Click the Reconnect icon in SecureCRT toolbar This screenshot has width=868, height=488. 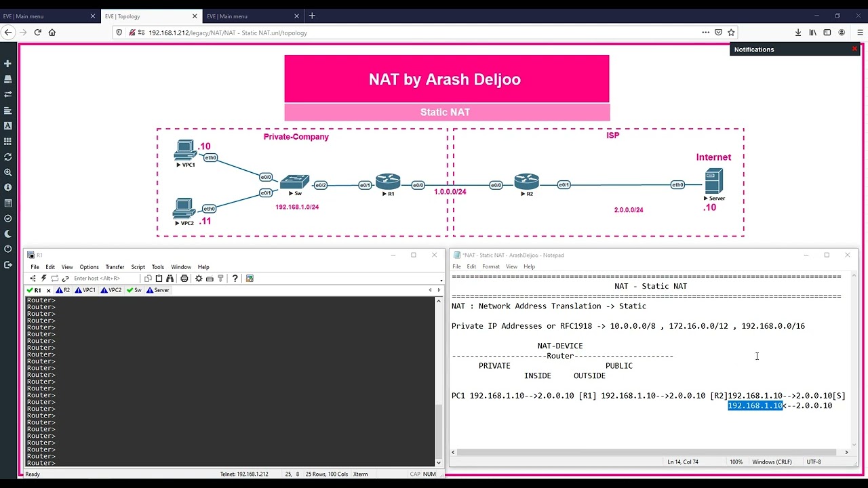[x=55, y=279]
